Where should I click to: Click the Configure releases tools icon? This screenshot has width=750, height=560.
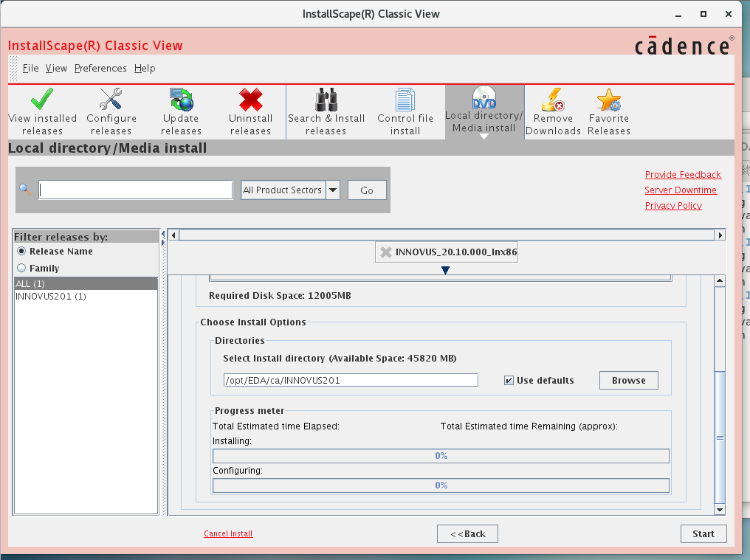(111, 100)
